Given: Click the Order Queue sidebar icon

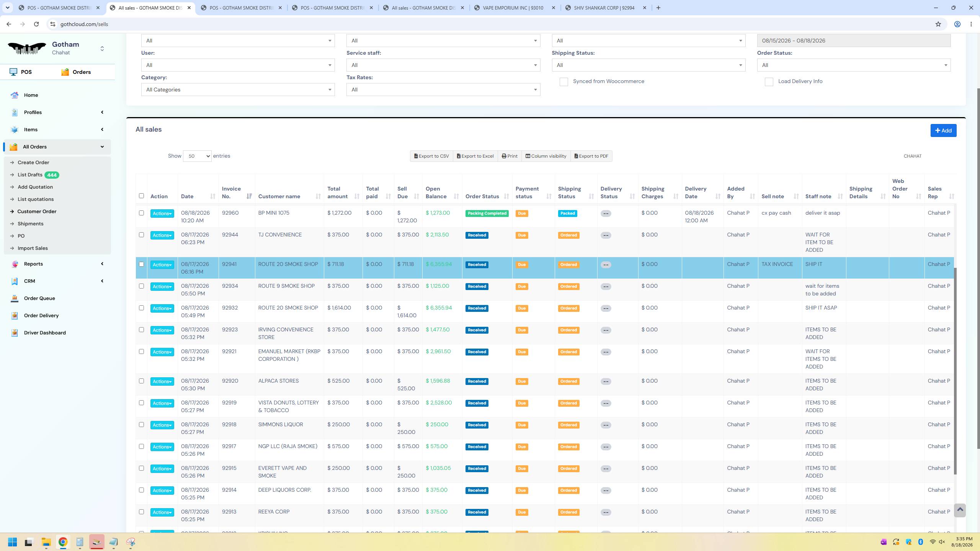Looking at the screenshot, I should click(15, 298).
